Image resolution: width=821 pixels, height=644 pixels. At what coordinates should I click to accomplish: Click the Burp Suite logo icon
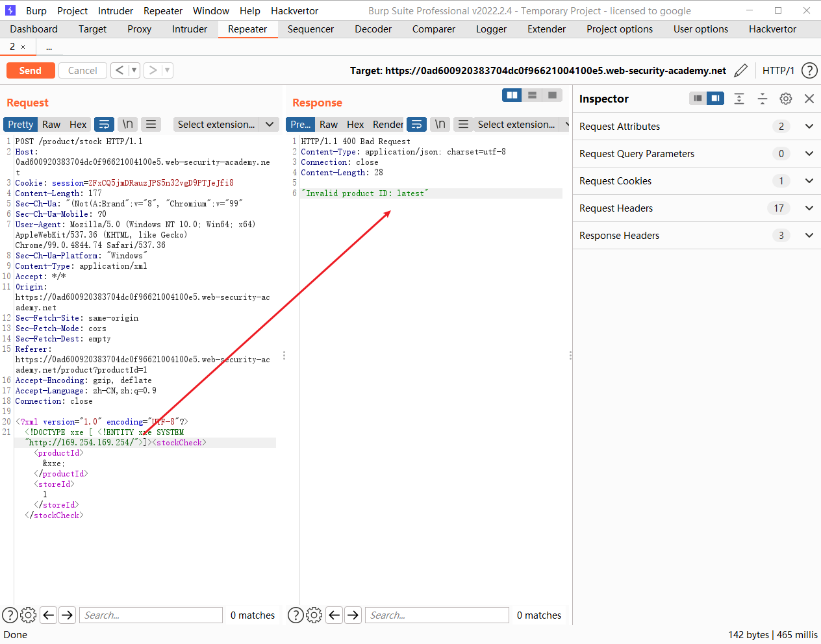(x=10, y=10)
